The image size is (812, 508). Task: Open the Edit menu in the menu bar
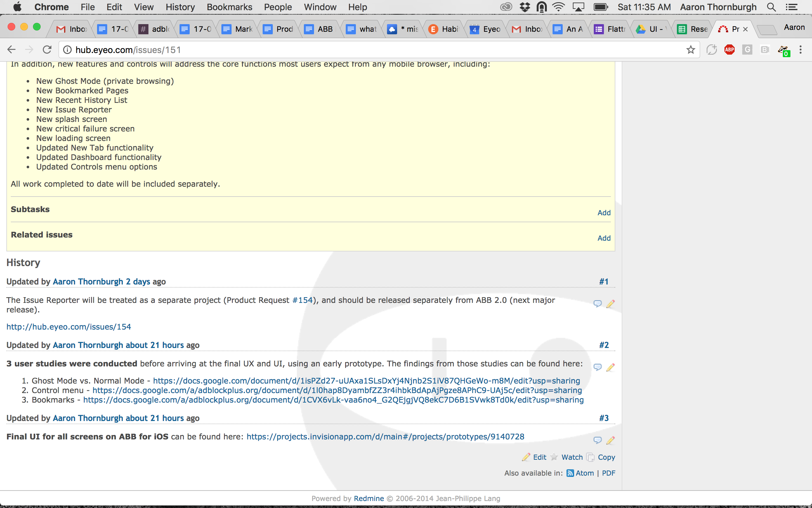(x=114, y=7)
